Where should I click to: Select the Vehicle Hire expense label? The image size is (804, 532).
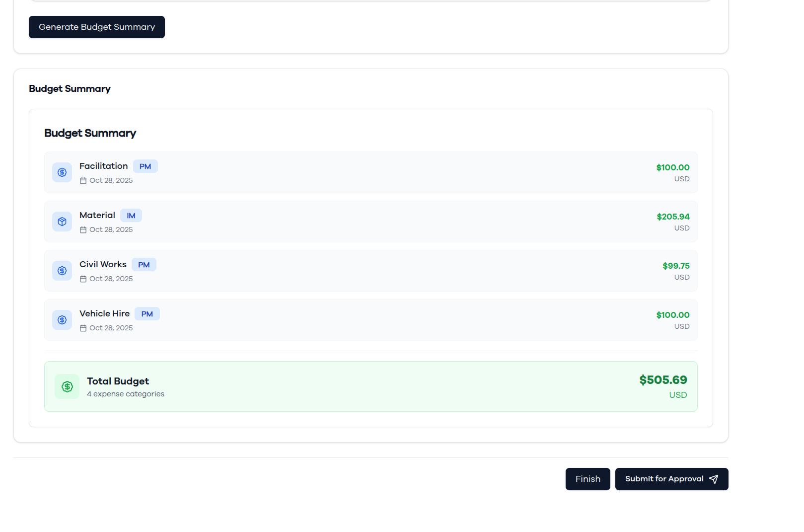coord(104,313)
